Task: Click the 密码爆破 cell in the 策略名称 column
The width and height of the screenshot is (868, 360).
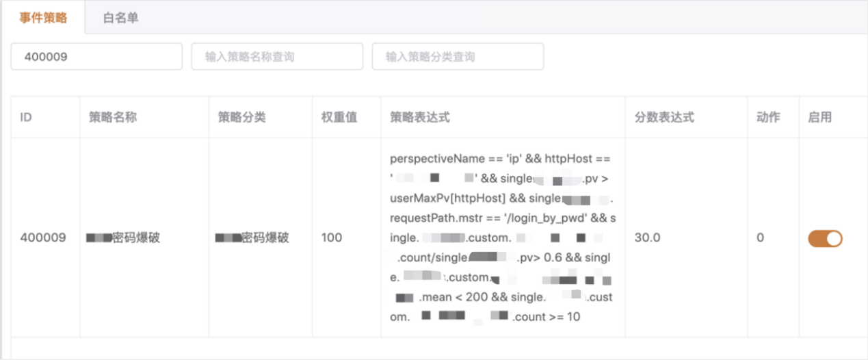Action: [124, 238]
